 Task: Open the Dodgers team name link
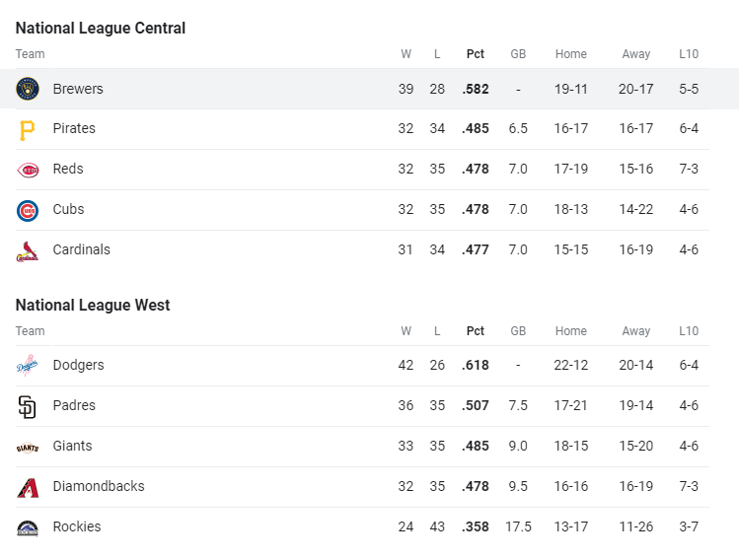click(x=78, y=365)
